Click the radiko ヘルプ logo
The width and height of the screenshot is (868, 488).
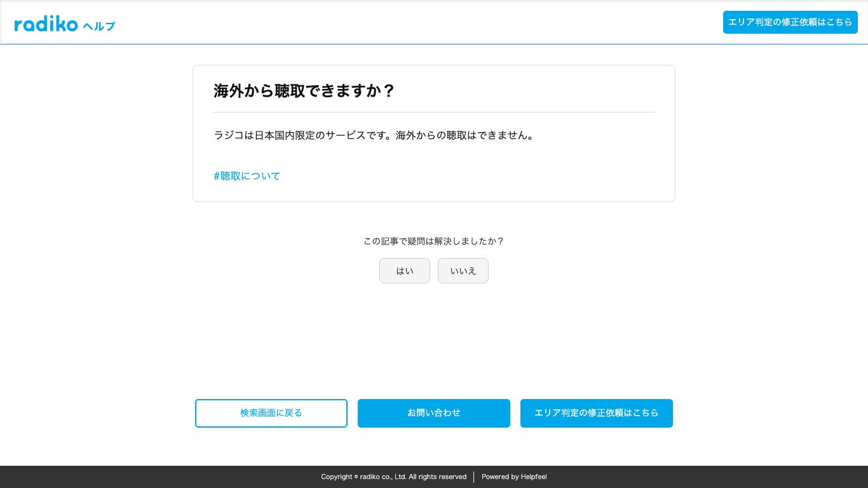coord(65,24)
